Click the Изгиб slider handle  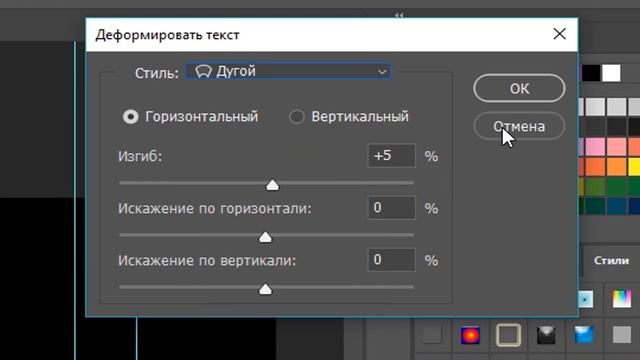(x=272, y=185)
